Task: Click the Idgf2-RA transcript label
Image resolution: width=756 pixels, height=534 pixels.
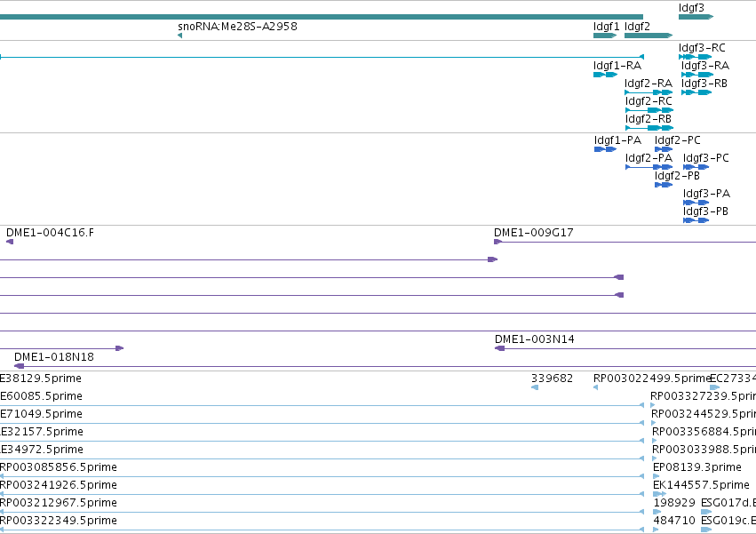Action: [649, 84]
